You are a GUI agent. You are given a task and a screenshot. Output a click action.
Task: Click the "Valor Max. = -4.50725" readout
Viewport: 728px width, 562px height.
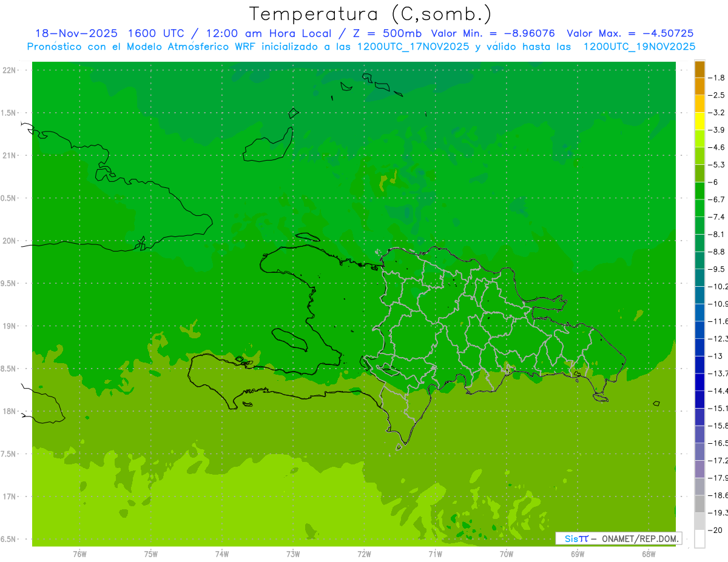pos(630,33)
